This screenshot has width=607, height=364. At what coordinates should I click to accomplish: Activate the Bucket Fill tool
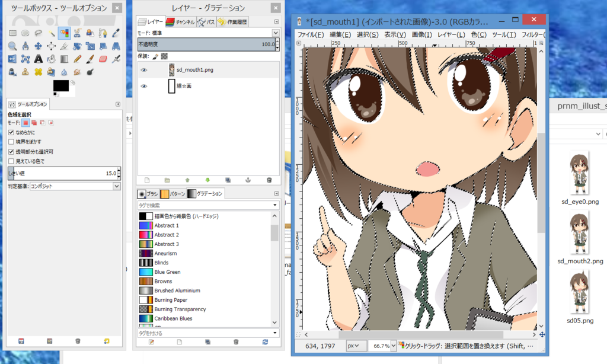tap(52, 59)
